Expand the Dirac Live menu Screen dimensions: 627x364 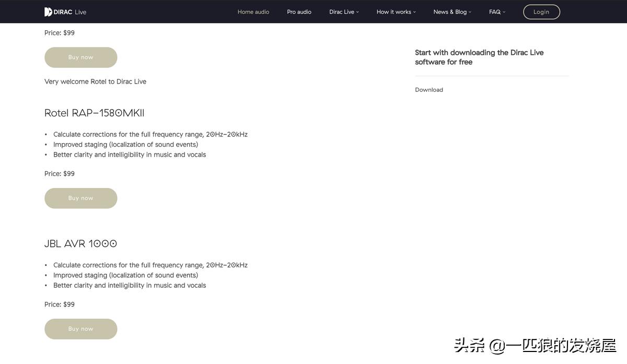click(344, 12)
